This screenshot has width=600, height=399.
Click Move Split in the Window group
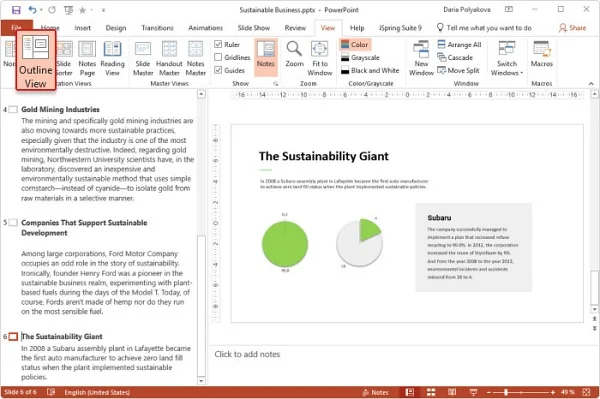458,70
